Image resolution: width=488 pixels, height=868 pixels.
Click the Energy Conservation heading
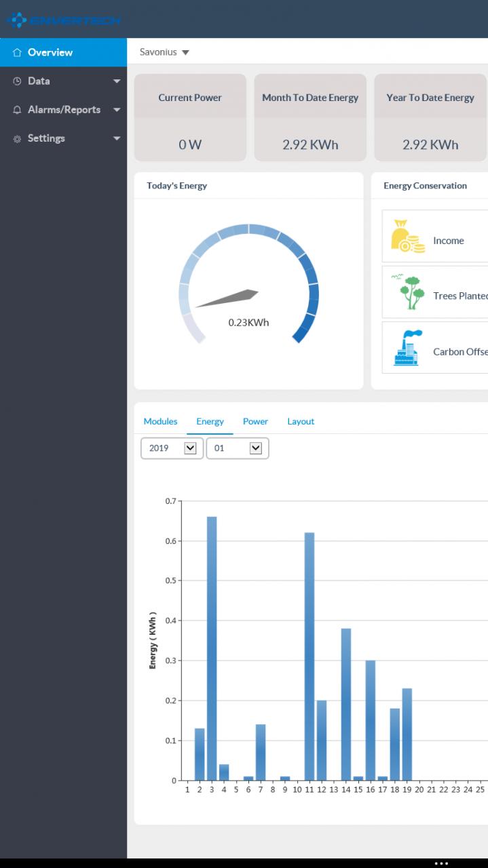pos(426,186)
